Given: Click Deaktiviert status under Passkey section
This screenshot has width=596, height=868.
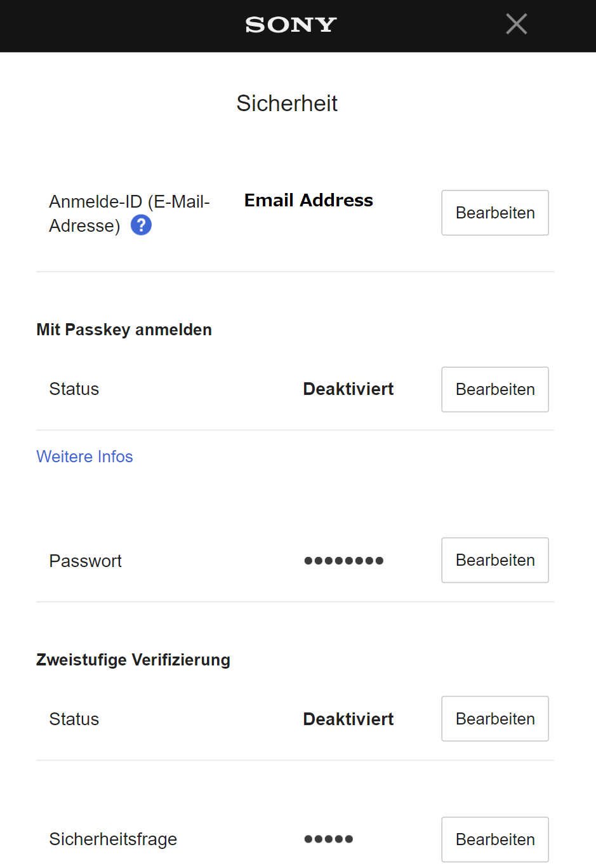Looking at the screenshot, I should (x=348, y=389).
